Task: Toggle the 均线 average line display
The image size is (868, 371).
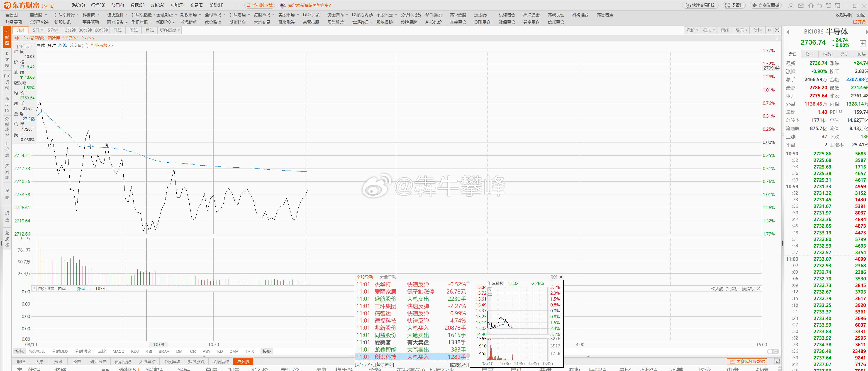Action: click(63, 46)
